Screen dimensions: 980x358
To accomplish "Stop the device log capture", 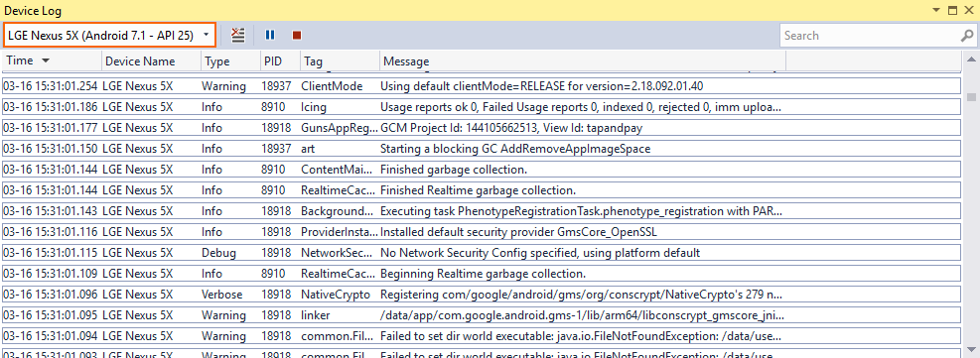I will pos(297,36).
